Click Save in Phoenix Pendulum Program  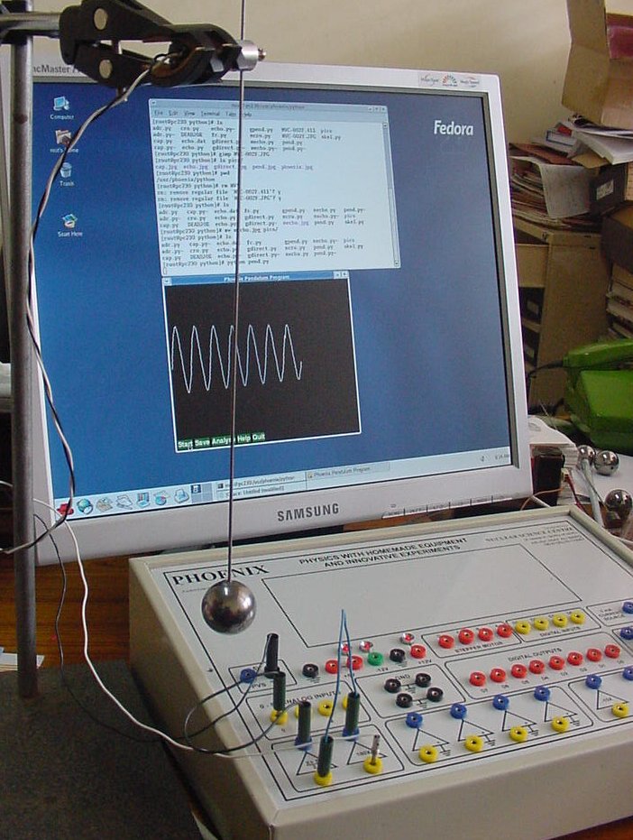pyautogui.click(x=202, y=442)
